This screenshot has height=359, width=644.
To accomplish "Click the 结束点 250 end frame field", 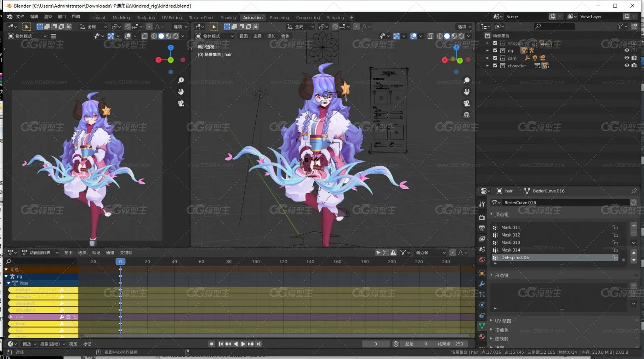I will click(450, 344).
